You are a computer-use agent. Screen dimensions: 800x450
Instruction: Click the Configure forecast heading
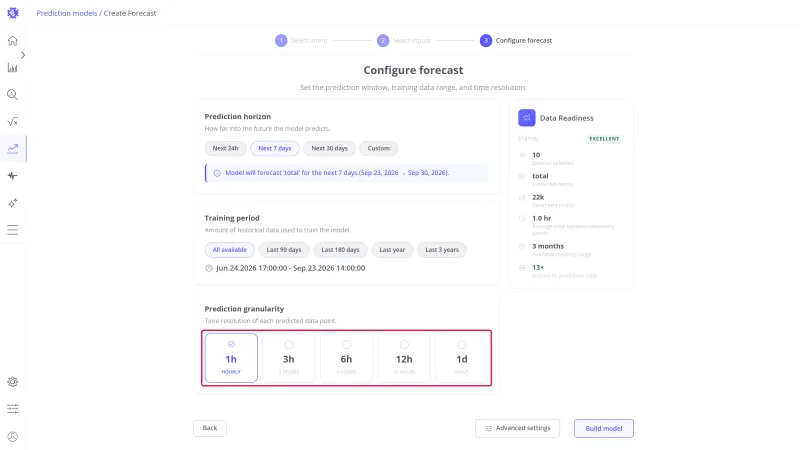pyautogui.click(x=413, y=70)
